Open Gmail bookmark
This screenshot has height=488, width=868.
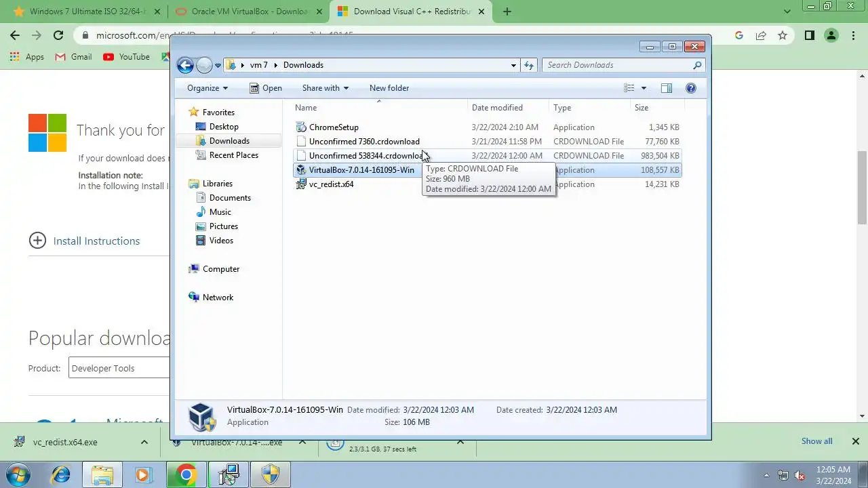pyautogui.click(x=73, y=57)
